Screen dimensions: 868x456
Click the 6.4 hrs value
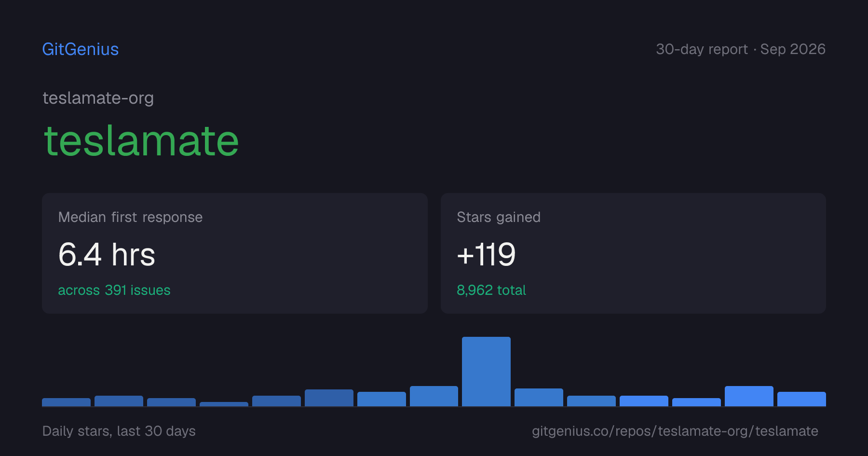point(107,254)
